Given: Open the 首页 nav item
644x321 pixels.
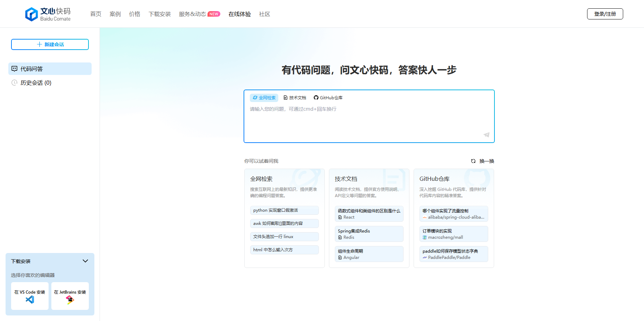Looking at the screenshot, I should (x=96, y=14).
